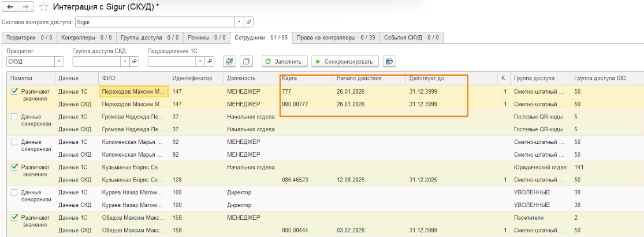Open the Sigur access system record via open icon
Viewport: 644px width, 237px height.
248,22
